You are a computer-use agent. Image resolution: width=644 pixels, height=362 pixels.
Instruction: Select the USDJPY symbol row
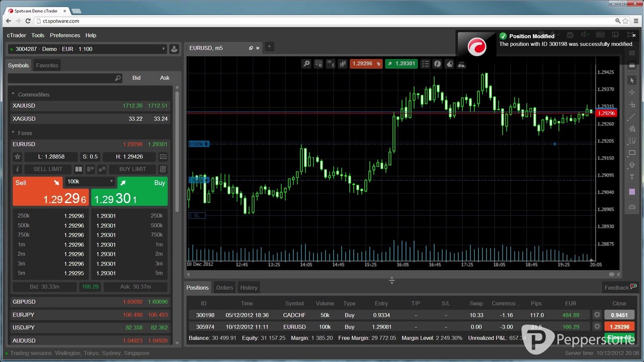click(91, 327)
